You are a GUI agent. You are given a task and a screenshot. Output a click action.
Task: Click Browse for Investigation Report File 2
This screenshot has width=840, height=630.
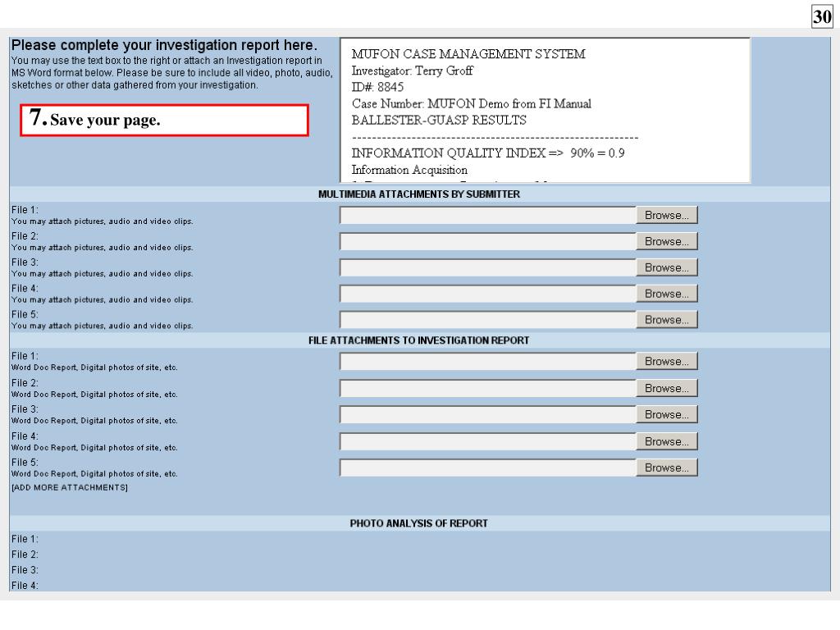pyautogui.click(x=666, y=388)
